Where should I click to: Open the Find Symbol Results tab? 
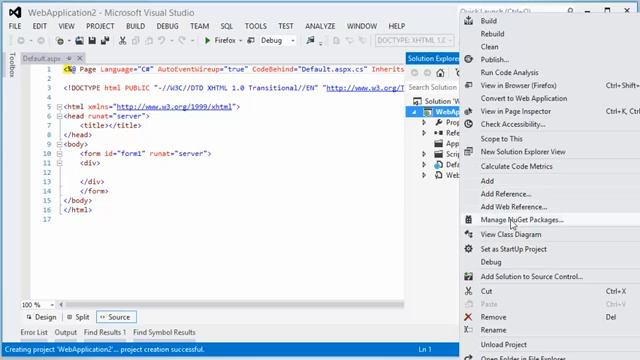pos(164,332)
